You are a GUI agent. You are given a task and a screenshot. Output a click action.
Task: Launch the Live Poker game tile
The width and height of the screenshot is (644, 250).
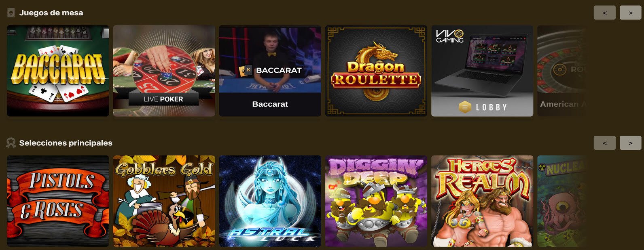coord(164,71)
